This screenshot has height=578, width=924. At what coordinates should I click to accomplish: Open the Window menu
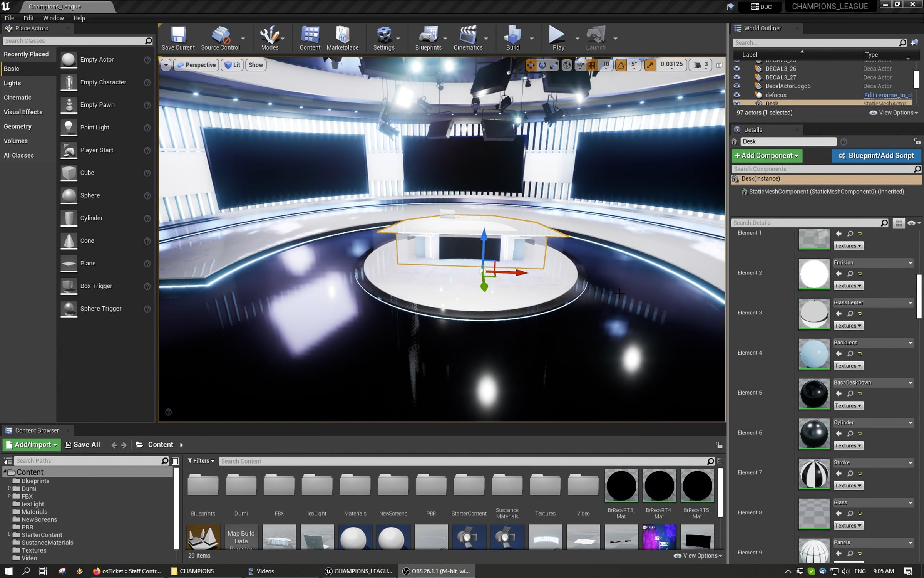click(53, 18)
